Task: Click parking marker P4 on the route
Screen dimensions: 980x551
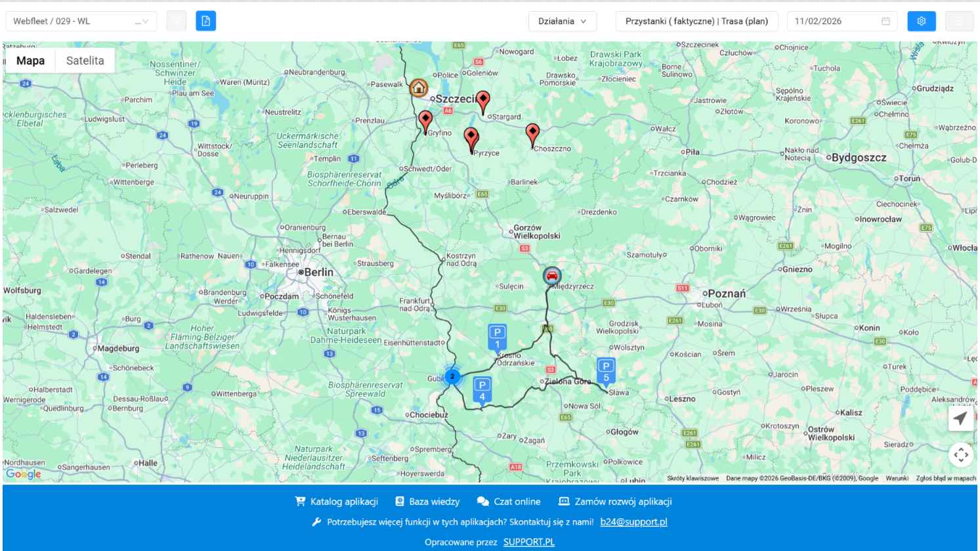Action: 482,389
